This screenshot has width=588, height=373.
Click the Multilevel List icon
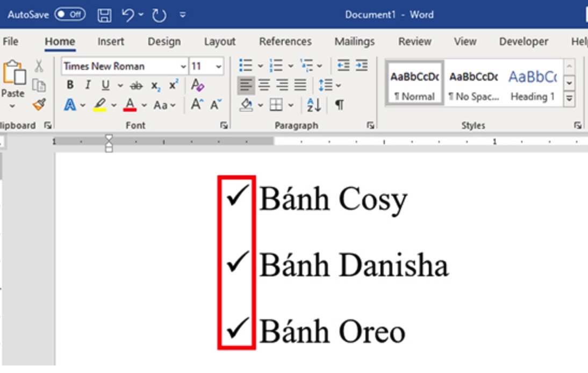pos(307,66)
